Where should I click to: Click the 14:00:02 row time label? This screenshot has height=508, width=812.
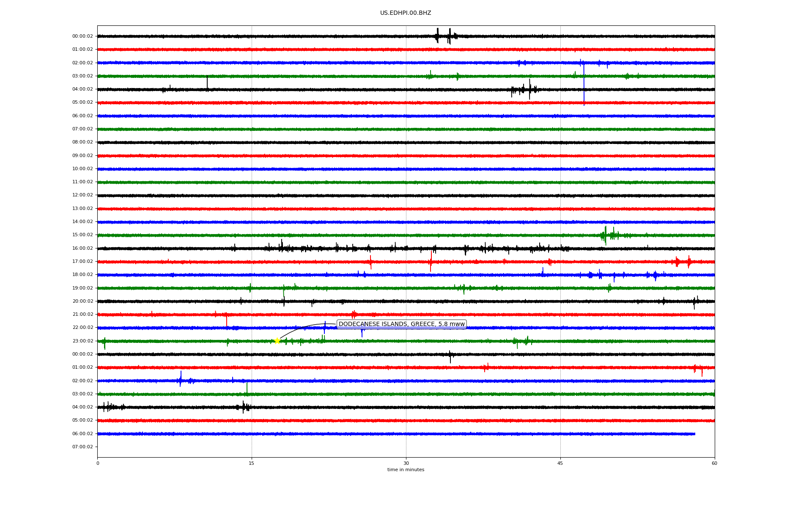click(x=82, y=222)
